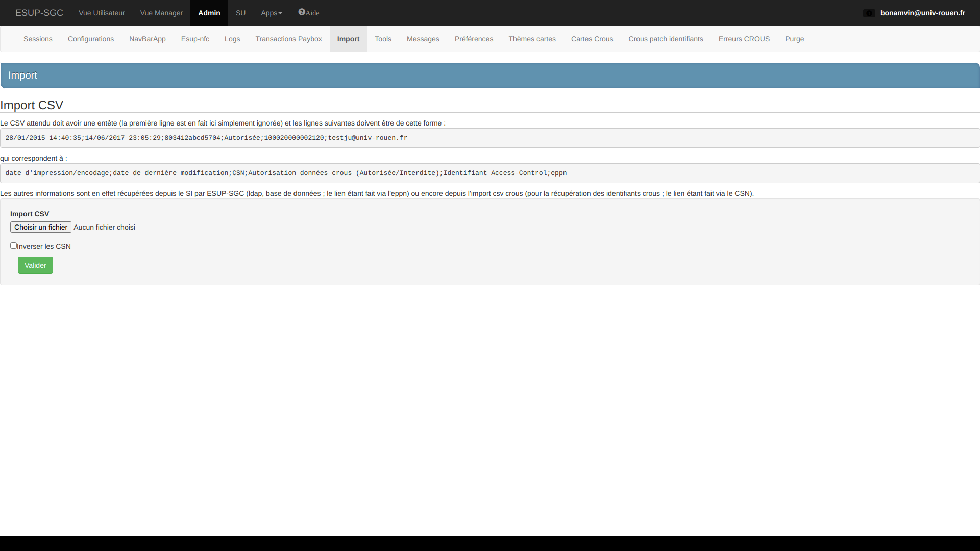Screen dimensions: 980x551
Task: Select the Thèmes cartes tab
Action: coord(532,39)
